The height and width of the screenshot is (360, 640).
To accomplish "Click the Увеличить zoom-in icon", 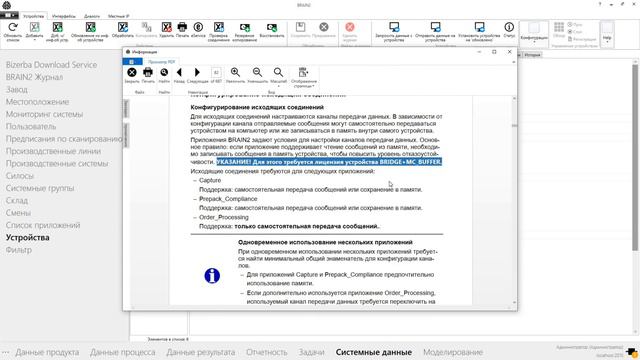I will [236, 73].
